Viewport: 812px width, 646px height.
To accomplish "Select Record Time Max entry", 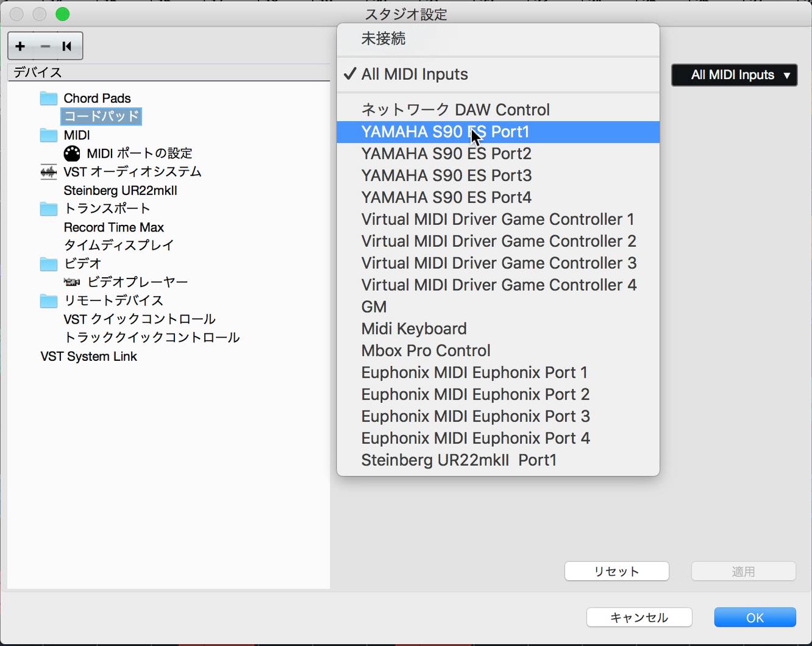I will (113, 227).
